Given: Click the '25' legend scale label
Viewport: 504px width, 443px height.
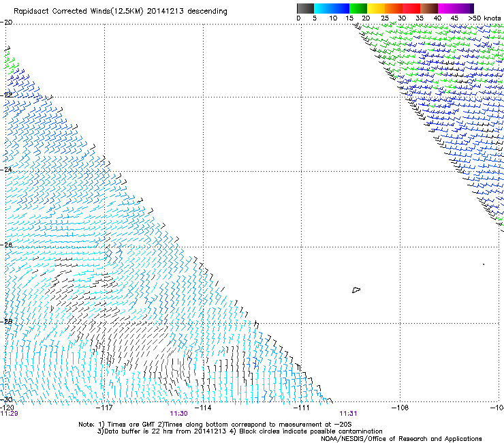Looking at the screenshot, I should pyautogui.click(x=385, y=18).
